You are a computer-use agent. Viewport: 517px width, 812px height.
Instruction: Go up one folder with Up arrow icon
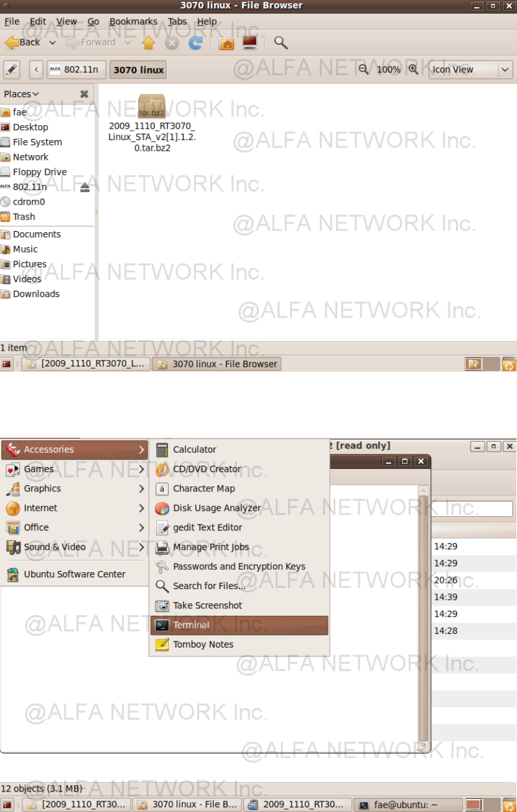click(148, 42)
